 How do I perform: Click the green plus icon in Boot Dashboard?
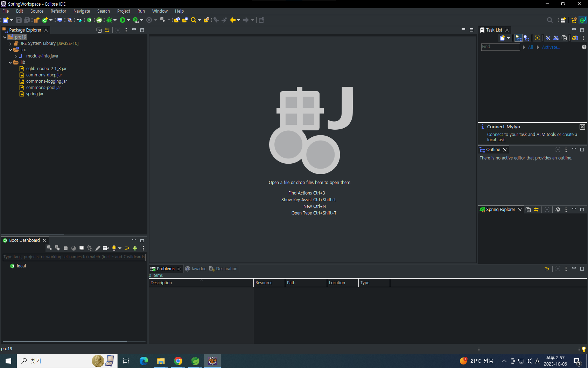click(135, 248)
